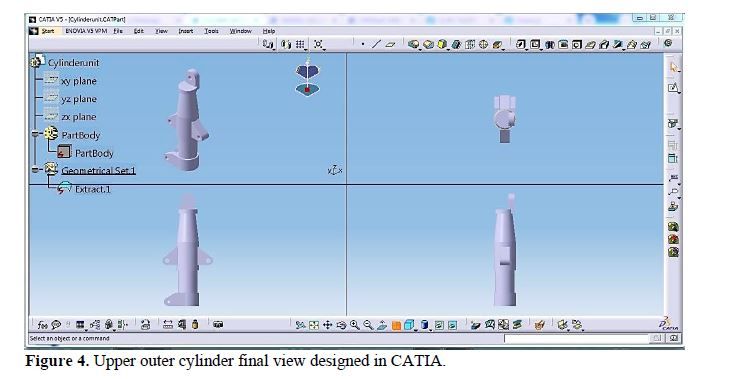This screenshot has height=379, width=745.
Task: Open the Tools menu
Action: [211, 31]
